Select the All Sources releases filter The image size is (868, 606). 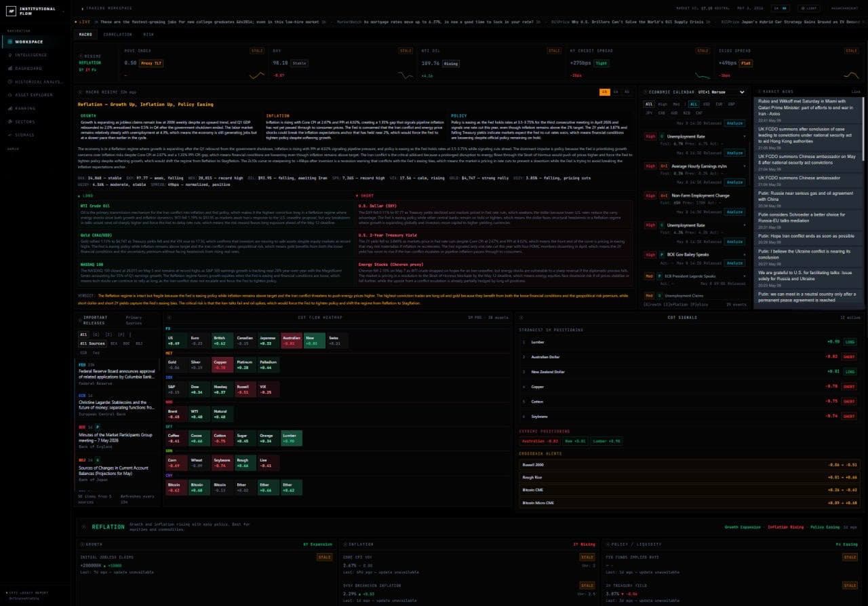click(x=91, y=343)
